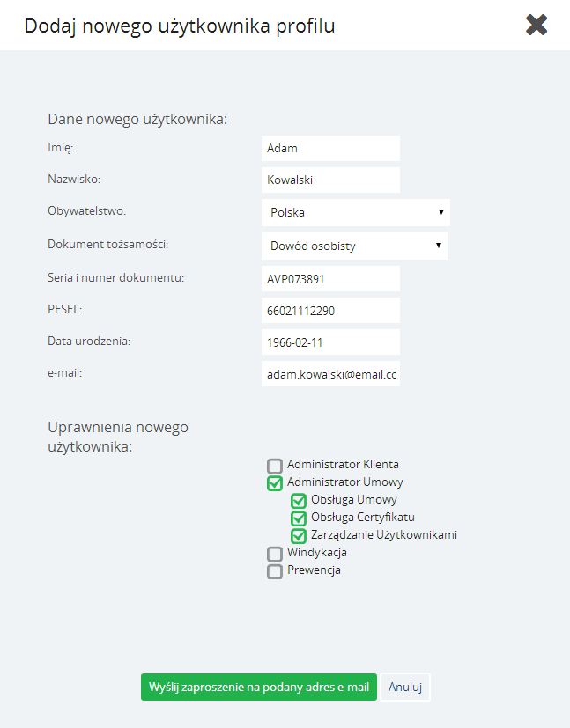Uncheck Obsługa Umowy permission
The image size is (570, 728).
point(299,501)
